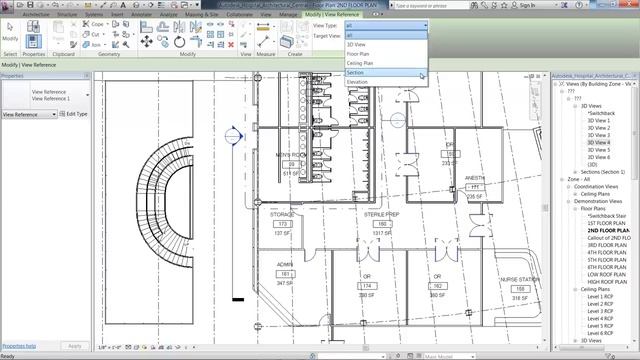Viewport: 640px width, 360px height.
Task: Select the Copy tool in Modify panel
Action: coord(163,41)
